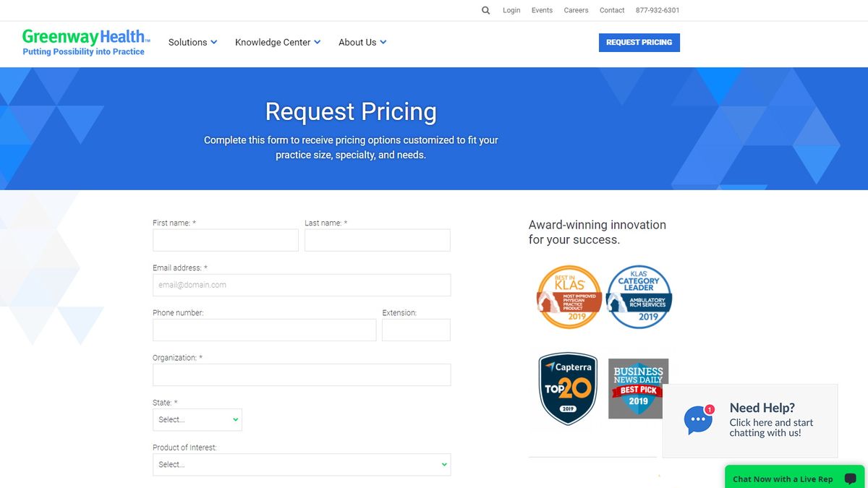The height and width of the screenshot is (488, 868).
Task: Open the State select dropdown
Action: pyautogui.click(x=197, y=419)
